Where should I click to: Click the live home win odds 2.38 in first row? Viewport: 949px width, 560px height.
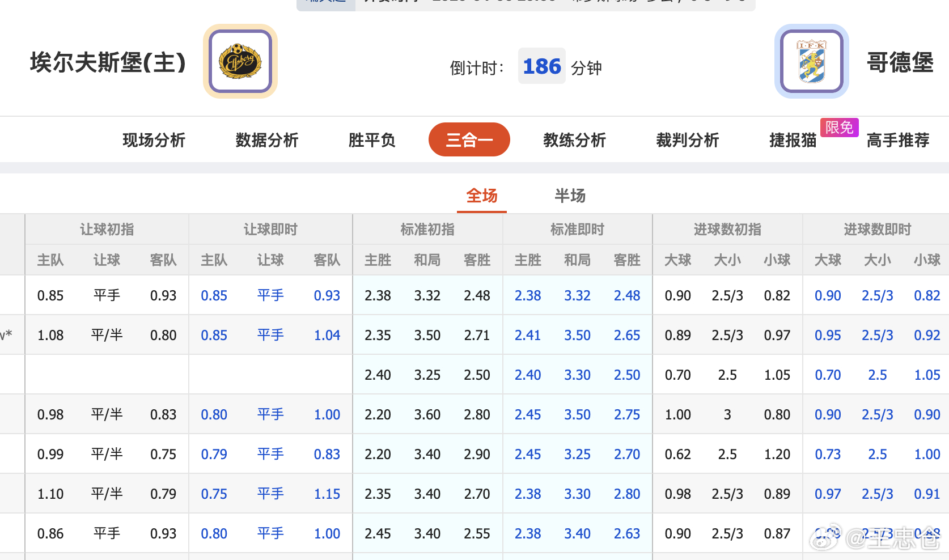(528, 295)
